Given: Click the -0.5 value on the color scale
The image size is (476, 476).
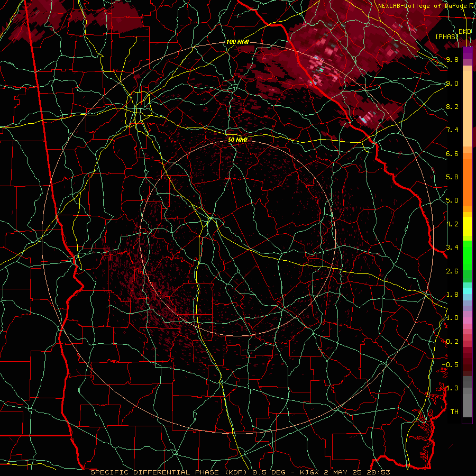Looking at the screenshot, I should [451, 365].
